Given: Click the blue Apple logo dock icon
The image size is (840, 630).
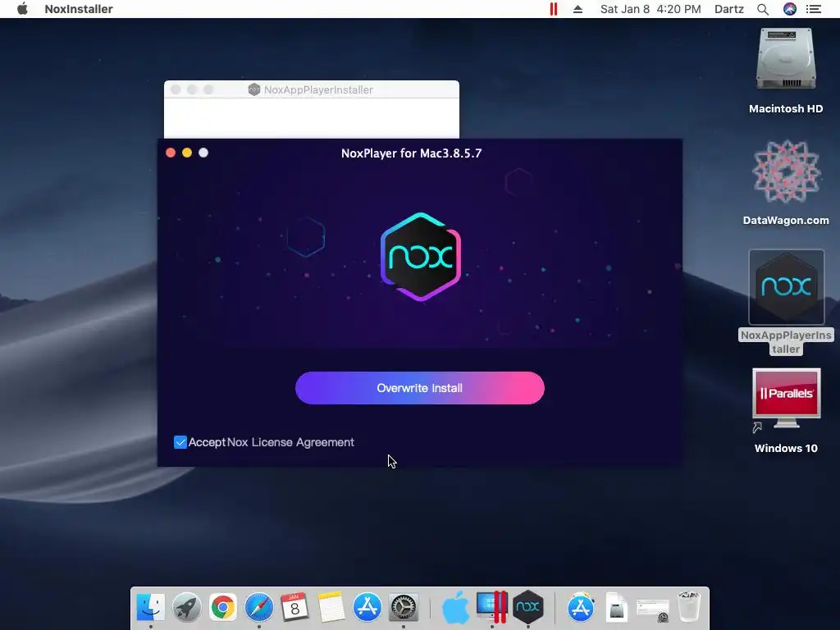Looking at the screenshot, I should (455, 608).
